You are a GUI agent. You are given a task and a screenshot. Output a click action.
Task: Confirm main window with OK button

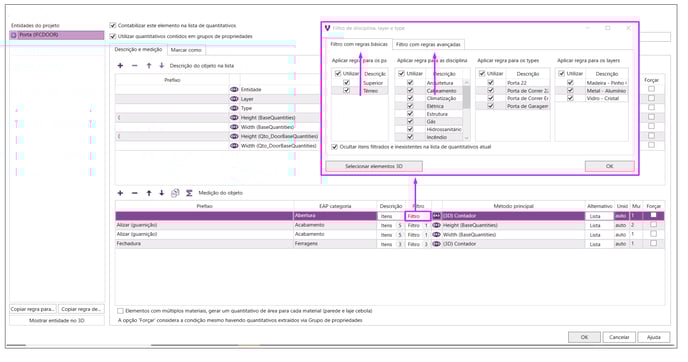[x=584, y=337]
